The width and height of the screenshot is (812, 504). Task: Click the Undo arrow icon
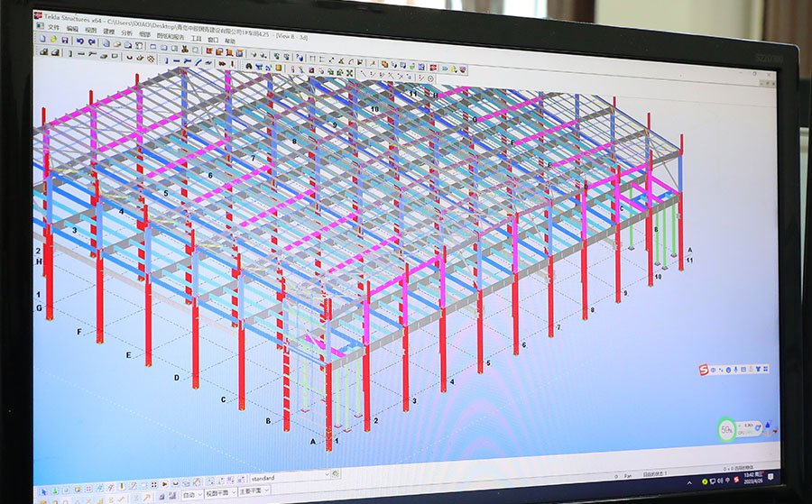coord(79,41)
